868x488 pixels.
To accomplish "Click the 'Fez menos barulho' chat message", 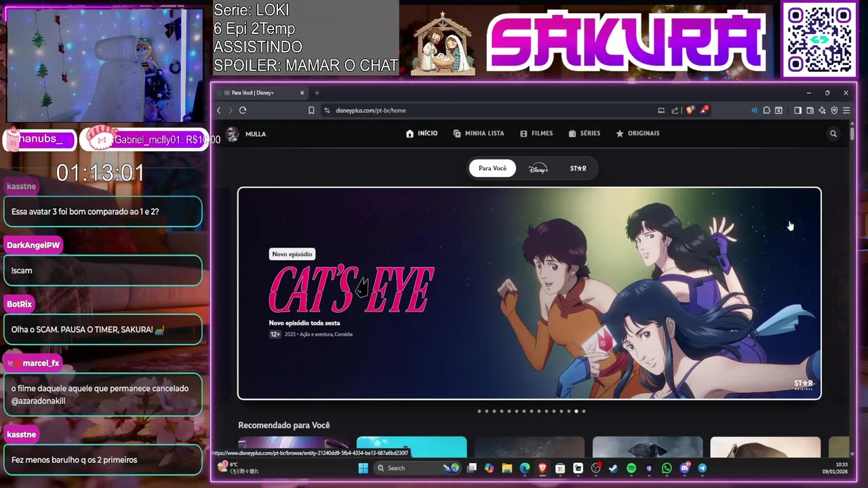I will pos(103,460).
